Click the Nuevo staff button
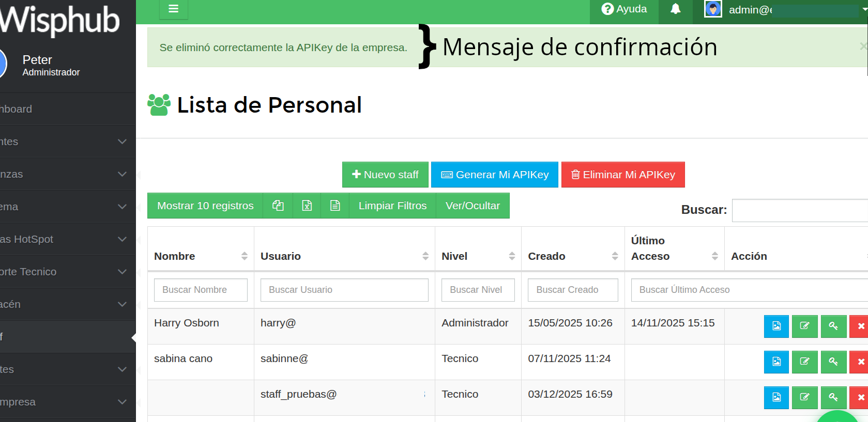This screenshot has width=868, height=422. [385, 175]
